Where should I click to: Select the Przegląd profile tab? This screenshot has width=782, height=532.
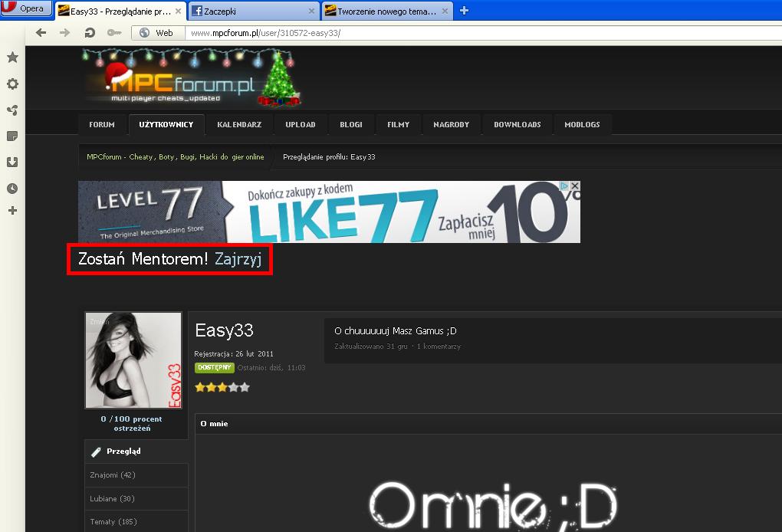click(x=136, y=452)
